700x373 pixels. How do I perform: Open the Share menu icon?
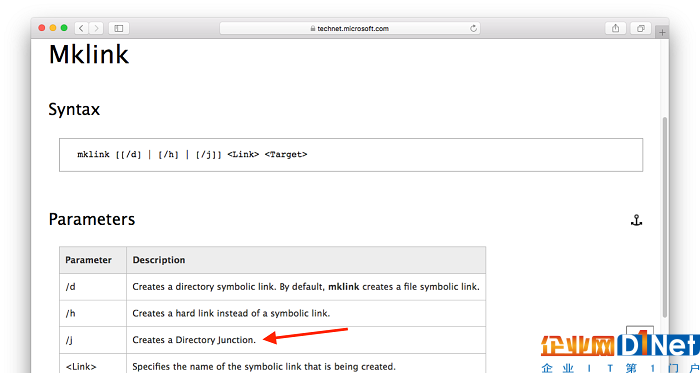[x=616, y=28]
